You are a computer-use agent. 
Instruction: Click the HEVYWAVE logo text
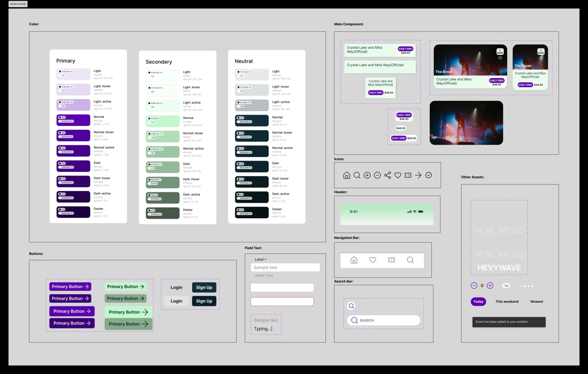499,268
